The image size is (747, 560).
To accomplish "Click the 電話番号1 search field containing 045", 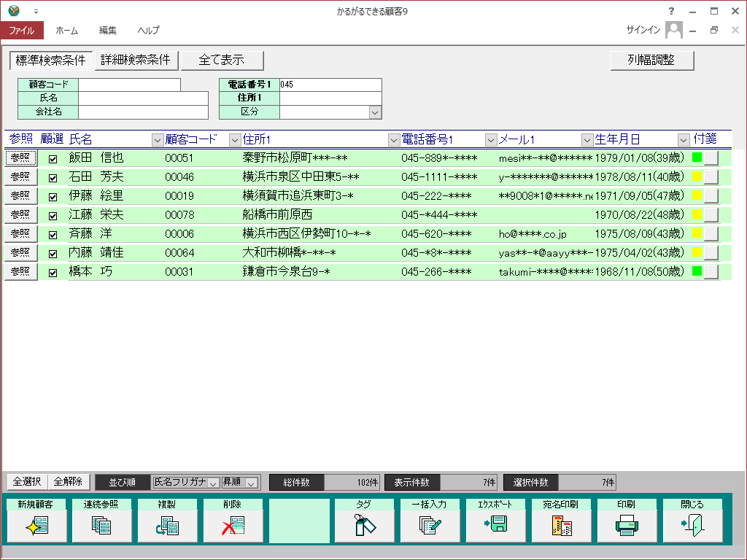I will tap(330, 85).
